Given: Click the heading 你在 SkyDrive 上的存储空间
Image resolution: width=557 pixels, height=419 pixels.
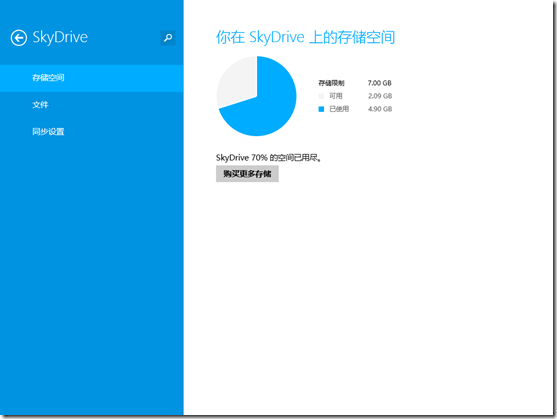Looking at the screenshot, I should click(305, 37).
